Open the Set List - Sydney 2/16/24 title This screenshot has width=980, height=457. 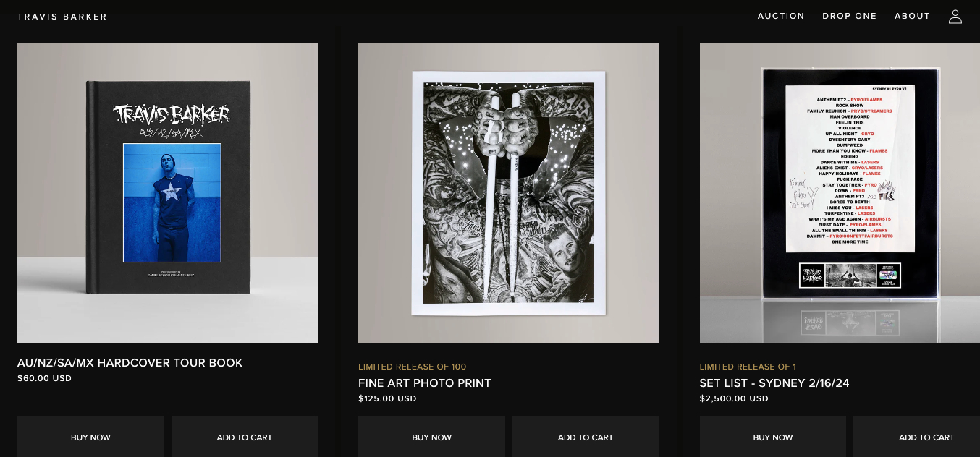(774, 383)
